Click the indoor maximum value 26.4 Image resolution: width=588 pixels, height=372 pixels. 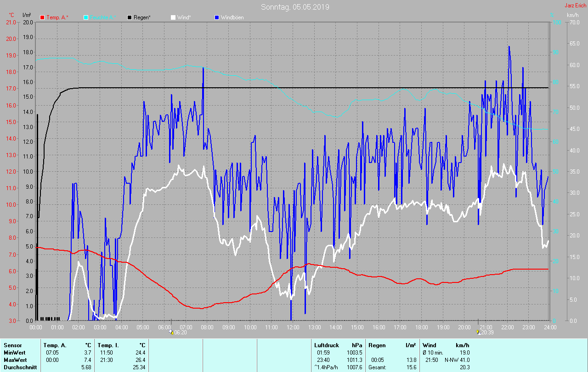click(141, 360)
